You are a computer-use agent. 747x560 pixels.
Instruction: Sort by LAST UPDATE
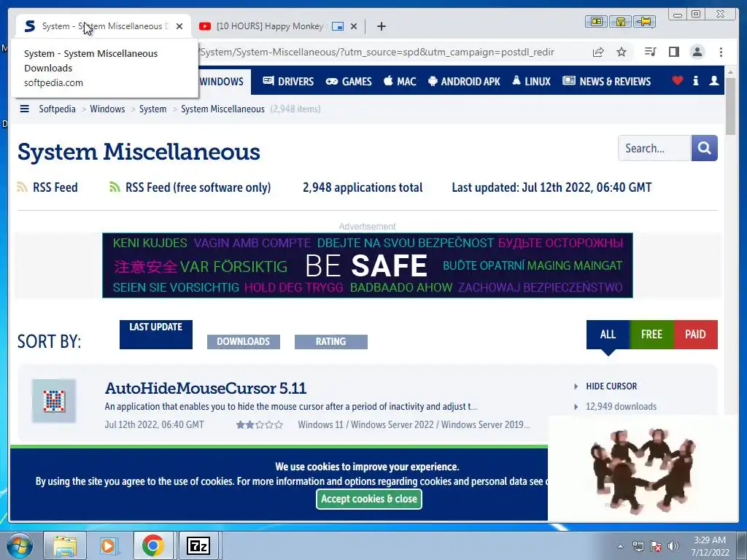click(156, 334)
